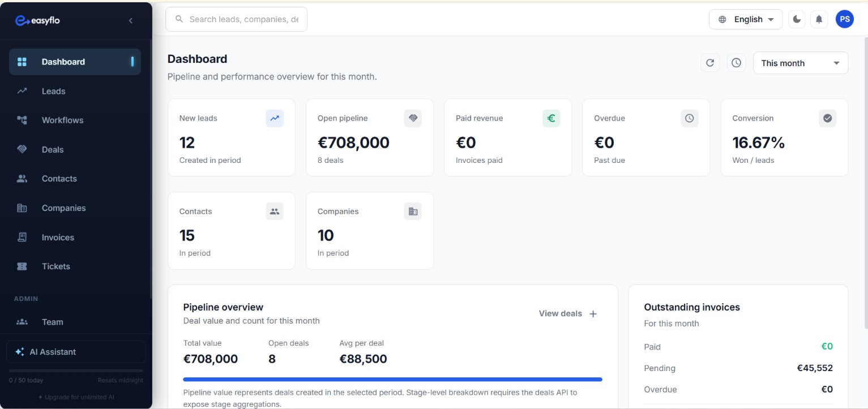Click the Paid revenue euro icon
The width and height of the screenshot is (868, 409).
pyautogui.click(x=551, y=118)
